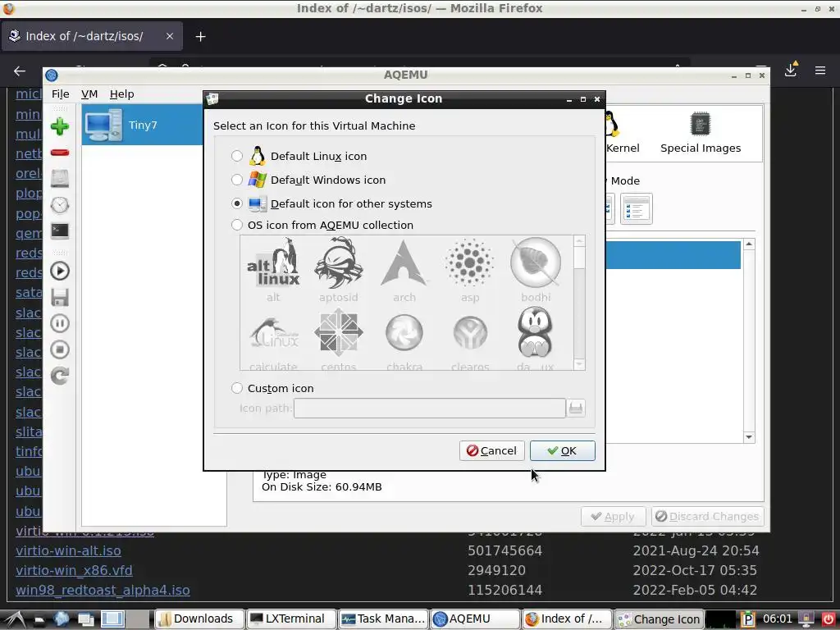Image resolution: width=840 pixels, height=630 pixels.
Task: Pick the centos icon from collection
Action: tap(339, 340)
